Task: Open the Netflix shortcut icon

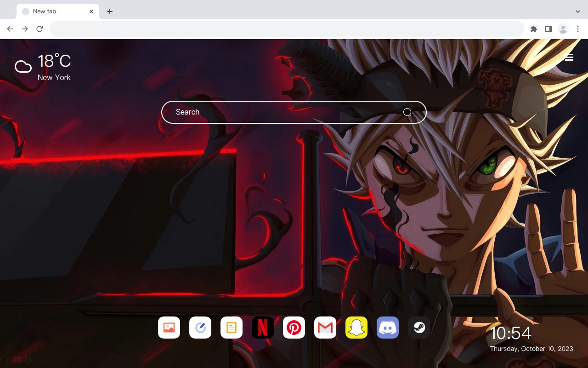Action: coord(263,328)
